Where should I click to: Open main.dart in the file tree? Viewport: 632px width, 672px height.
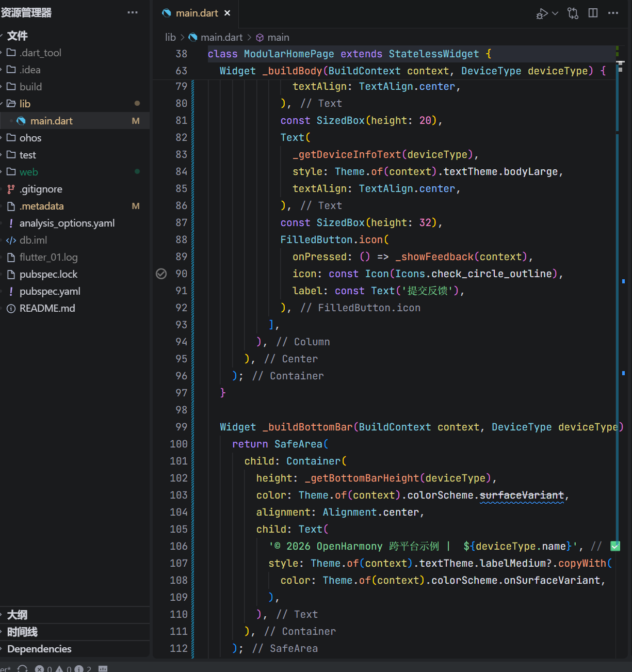coord(75,121)
